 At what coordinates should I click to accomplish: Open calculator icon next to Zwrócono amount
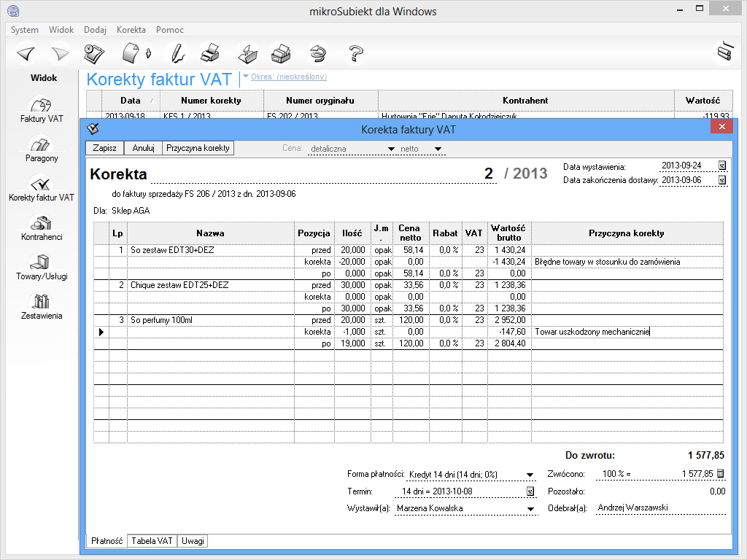tap(721, 473)
